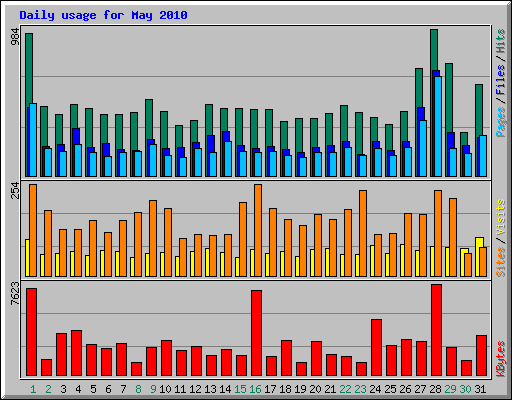Click the orange sites bar for day 16

pyautogui.click(x=258, y=230)
